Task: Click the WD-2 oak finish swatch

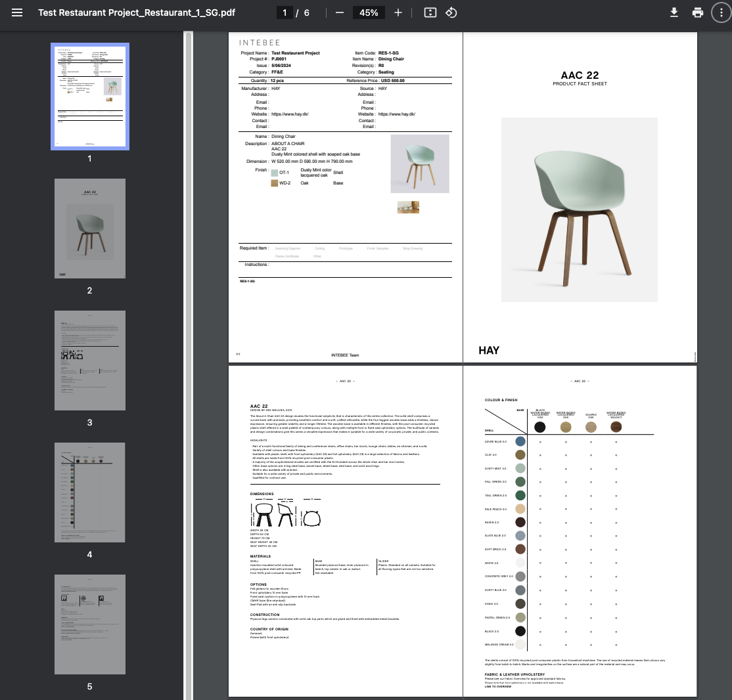Action: [x=275, y=183]
